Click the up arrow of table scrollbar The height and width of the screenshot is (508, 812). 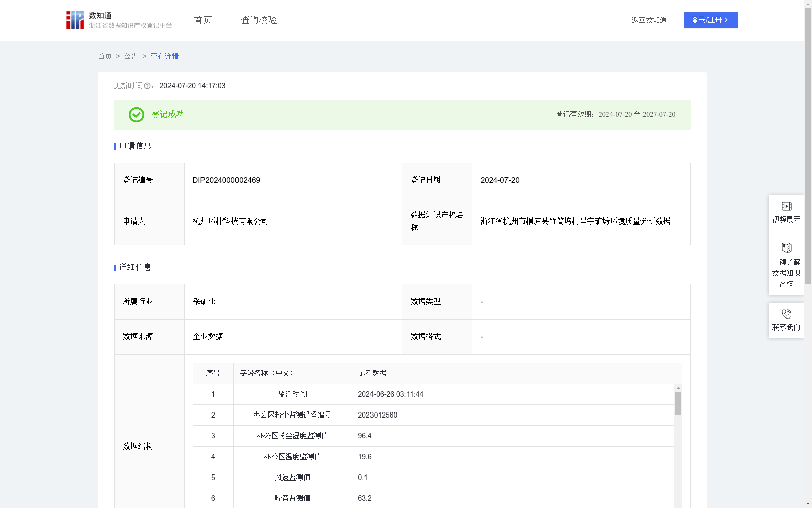click(678, 388)
